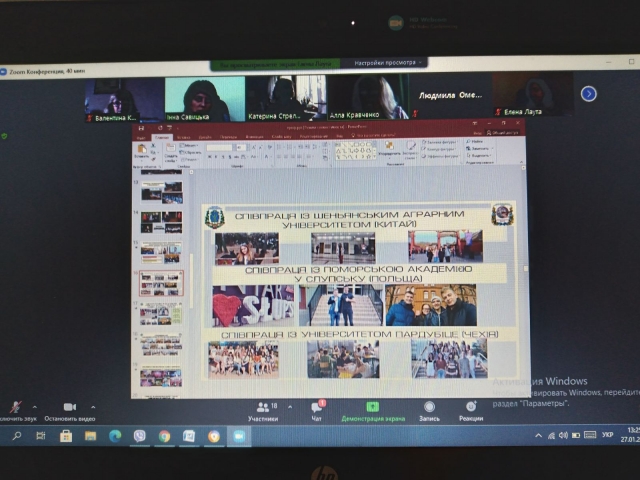The height and width of the screenshot is (480, 640).
Task: Switch to the Design ribbon tab
Action: 205,138
